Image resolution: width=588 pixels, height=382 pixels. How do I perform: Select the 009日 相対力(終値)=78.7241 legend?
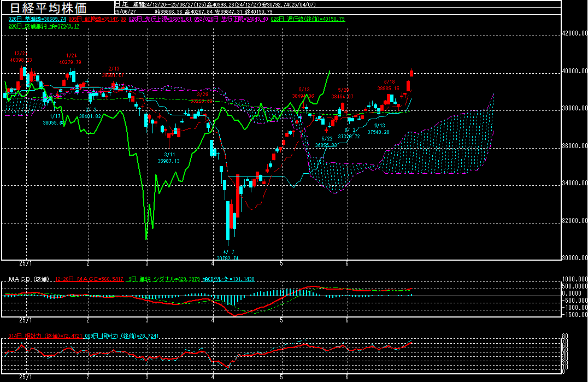[121, 336]
